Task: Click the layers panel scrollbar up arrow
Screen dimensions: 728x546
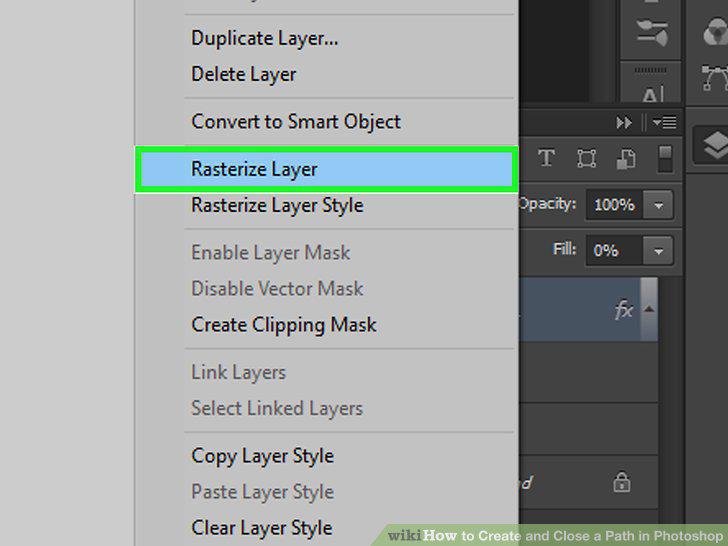Action: (649, 309)
